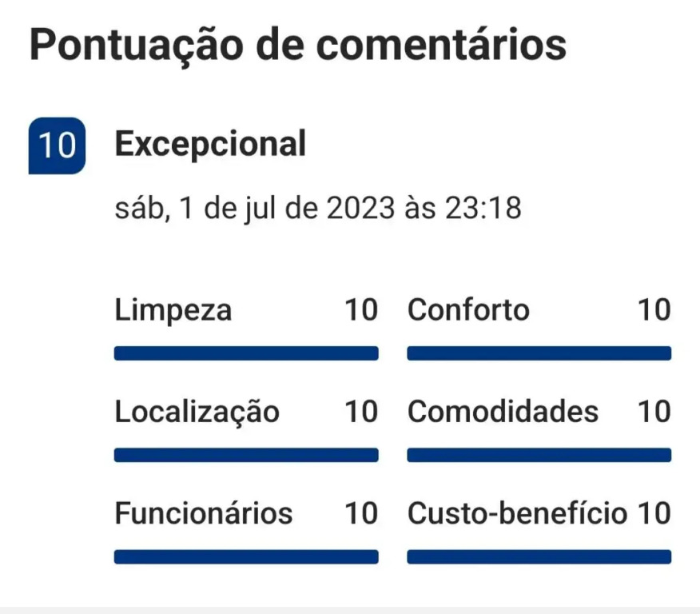Click the score 10 next to Funcionários

click(x=360, y=513)
